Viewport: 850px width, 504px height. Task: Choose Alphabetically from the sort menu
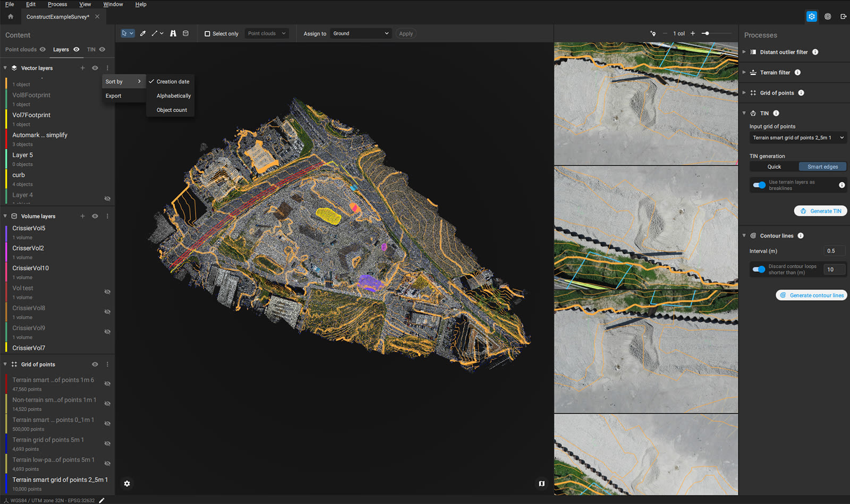pos(173,96)
